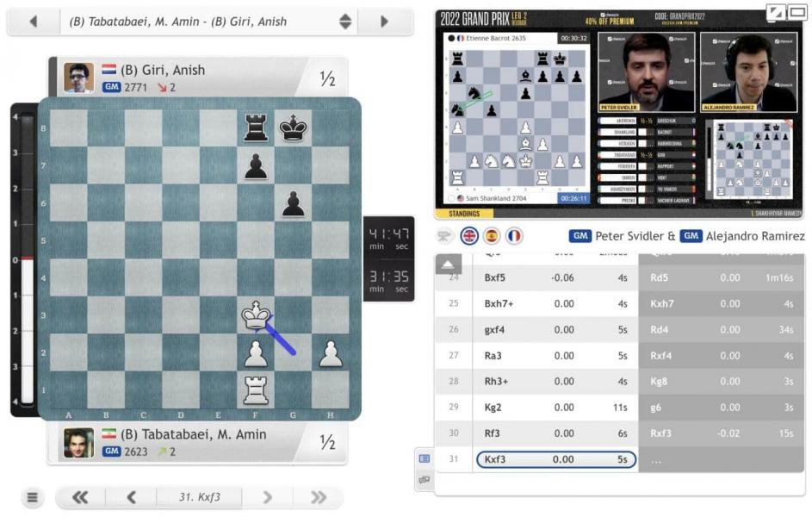Image resolution: width=812 pixels, height=517 pixels.
Task: Pop out the video player
Action: point(775,12)
